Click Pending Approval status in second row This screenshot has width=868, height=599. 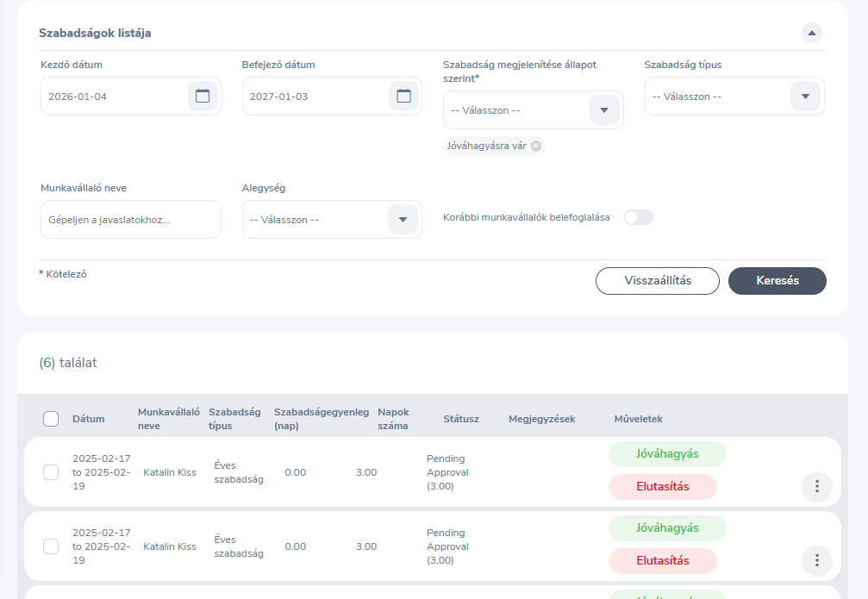pos(447,546)
